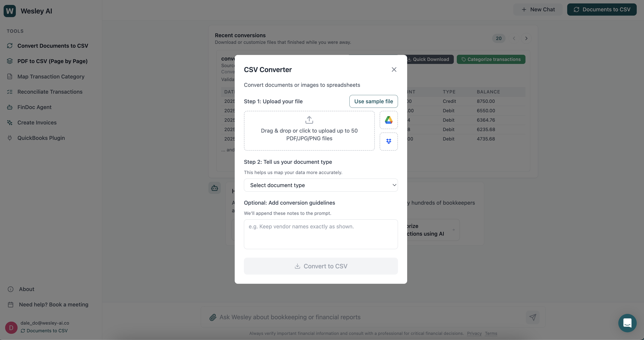Click Categorize transactions button
The height and width of the screenshot is (340, 644).
point(491,59)
